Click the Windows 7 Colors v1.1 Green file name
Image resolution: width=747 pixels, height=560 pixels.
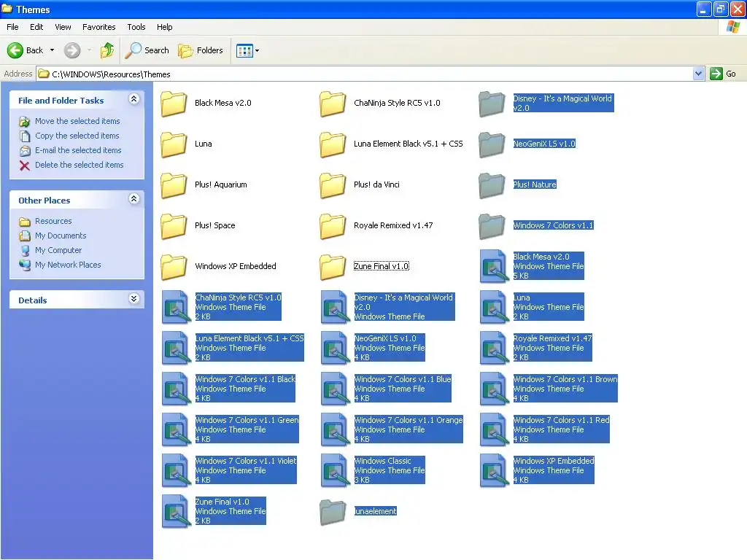coord(247,420)
